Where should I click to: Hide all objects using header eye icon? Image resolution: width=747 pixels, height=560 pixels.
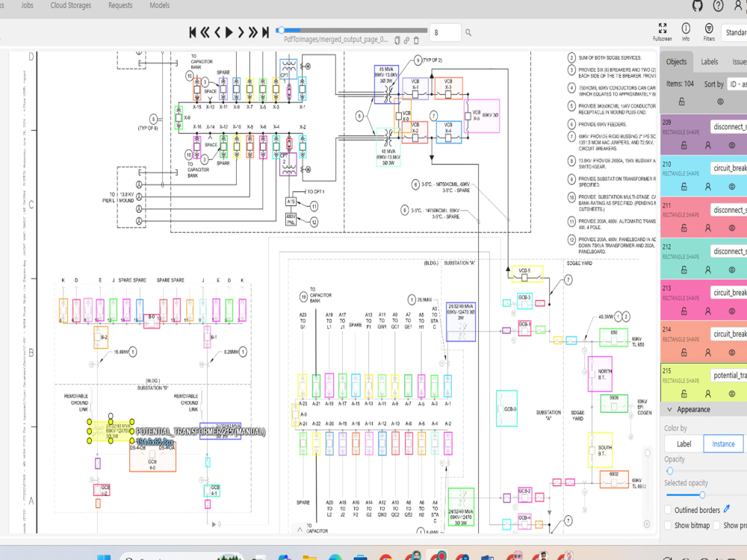(x=720, y=102)
